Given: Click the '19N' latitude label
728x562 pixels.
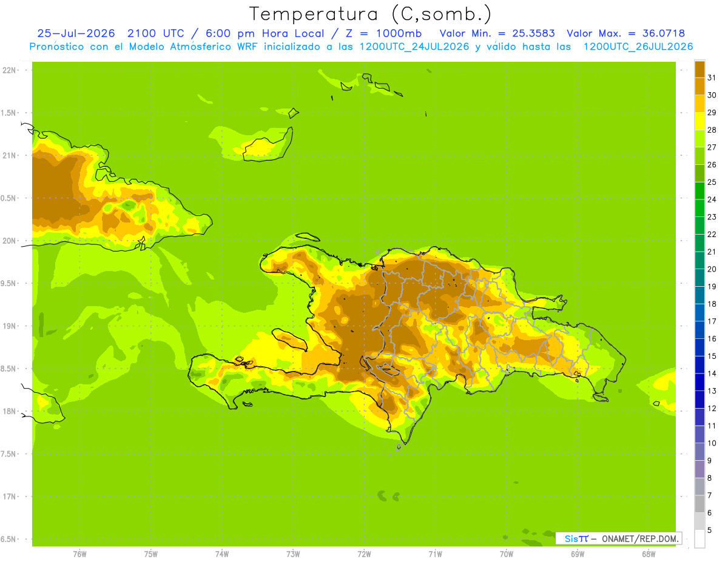Looking at the screenshot, I should click(x=10, y=326).
